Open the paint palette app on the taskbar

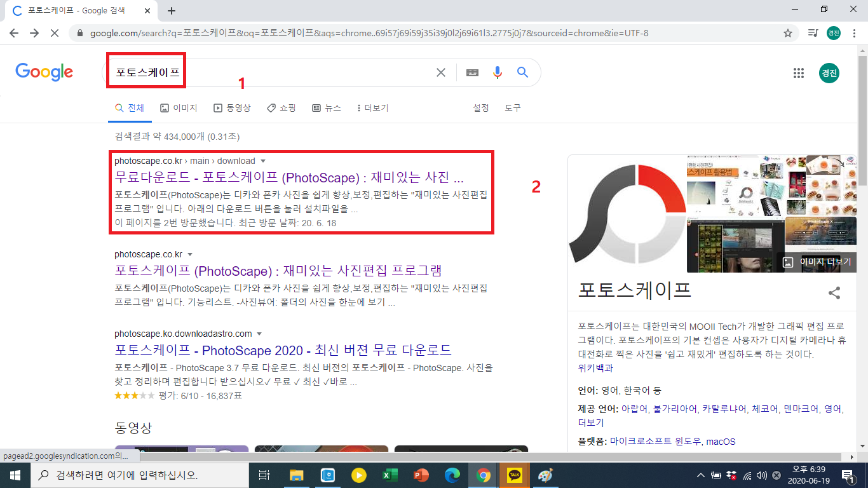pyautogui.click(x=545, y=475)
